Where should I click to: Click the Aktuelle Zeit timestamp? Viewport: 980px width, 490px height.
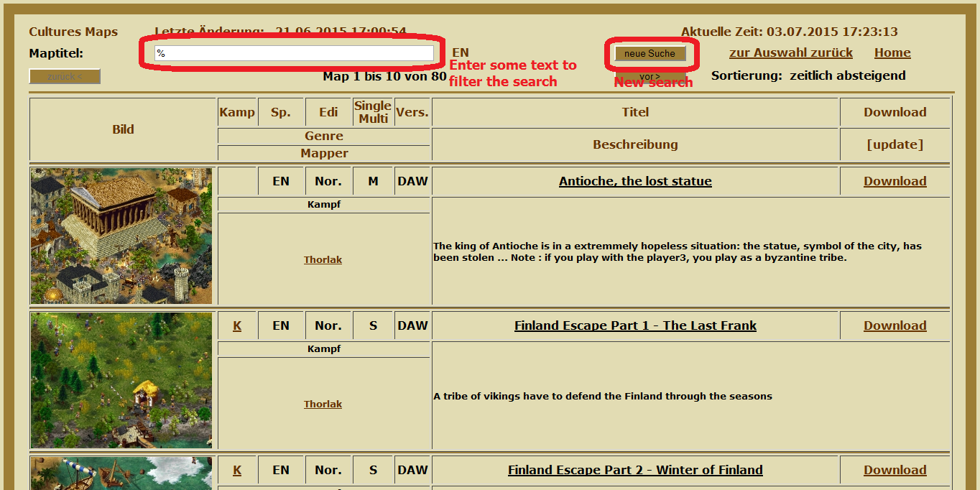click(x=789, y=32)
